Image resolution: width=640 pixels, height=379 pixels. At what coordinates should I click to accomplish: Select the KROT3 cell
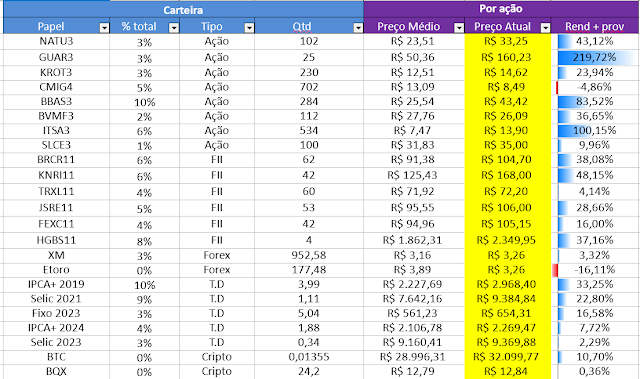[56, 72]
